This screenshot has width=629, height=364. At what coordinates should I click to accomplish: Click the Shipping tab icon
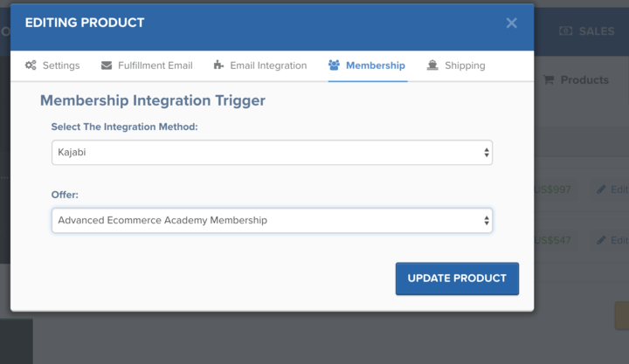click(x=432, y=65)
